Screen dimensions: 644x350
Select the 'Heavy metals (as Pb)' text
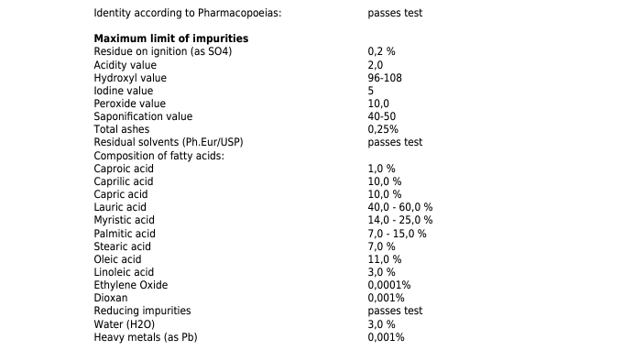[x=146, y=338]
